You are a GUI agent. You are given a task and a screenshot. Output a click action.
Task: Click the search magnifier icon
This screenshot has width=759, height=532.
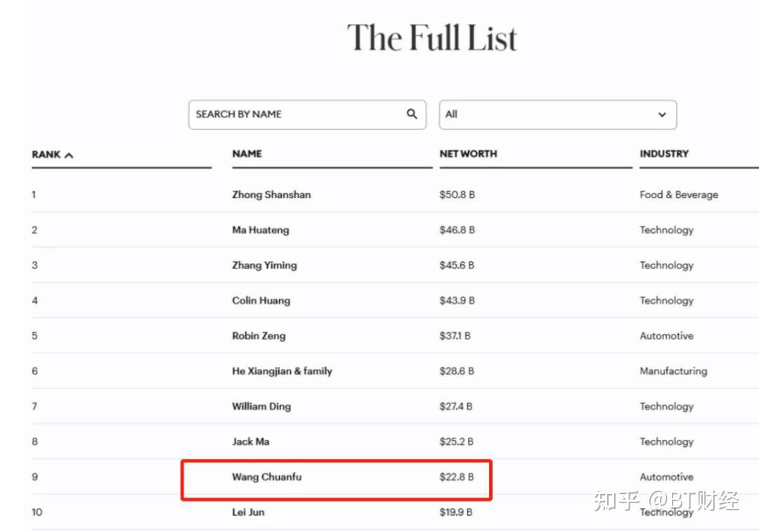pos(413,114)
